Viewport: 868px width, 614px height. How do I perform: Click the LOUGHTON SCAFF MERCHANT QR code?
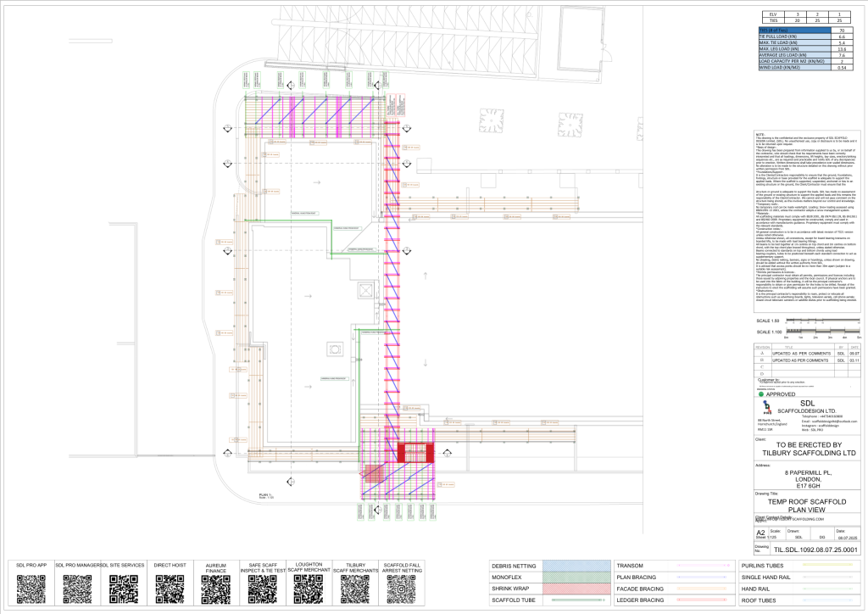[x=309, y=589]
